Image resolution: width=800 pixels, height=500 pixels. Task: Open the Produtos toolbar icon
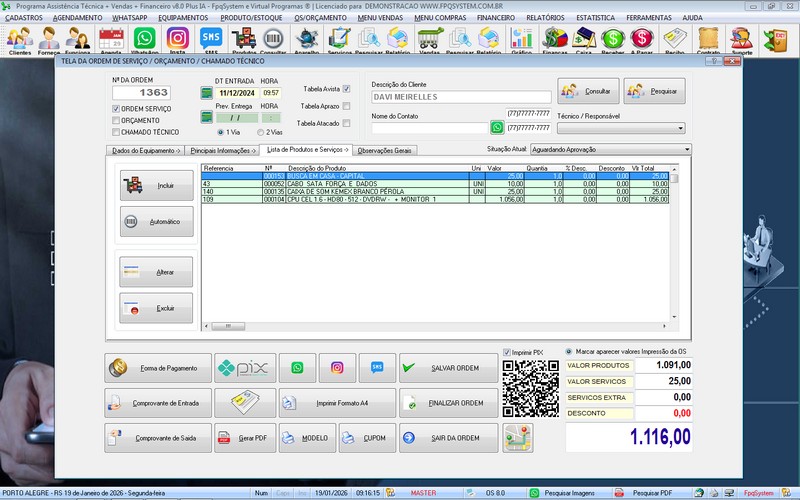pyautogui.click(x=244, y=40)
